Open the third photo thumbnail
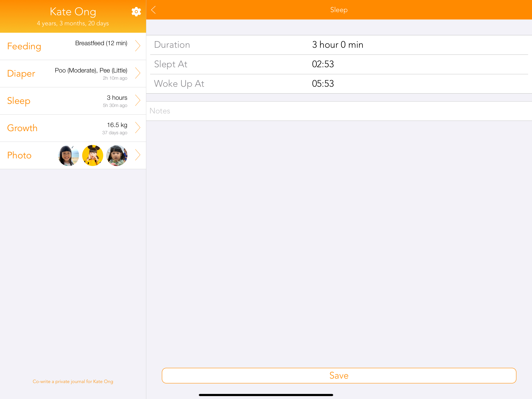This screenshot has height=399, width=532. point(117,155)
